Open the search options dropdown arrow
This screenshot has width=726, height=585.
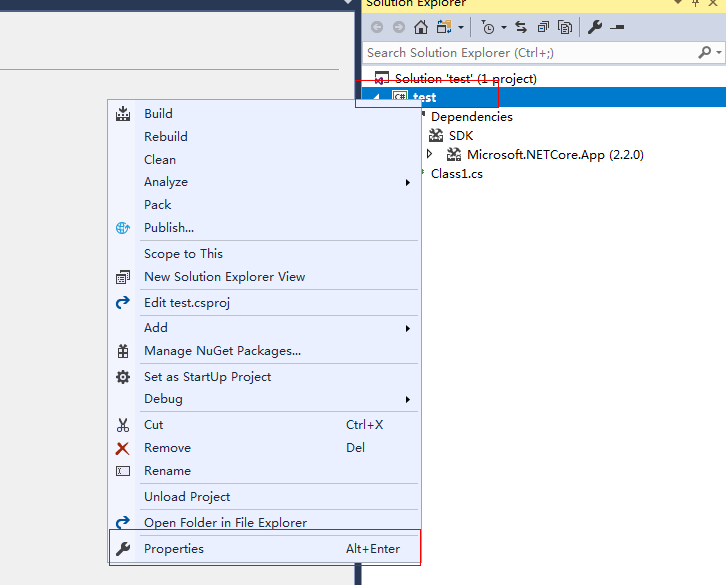coord(719,52)
